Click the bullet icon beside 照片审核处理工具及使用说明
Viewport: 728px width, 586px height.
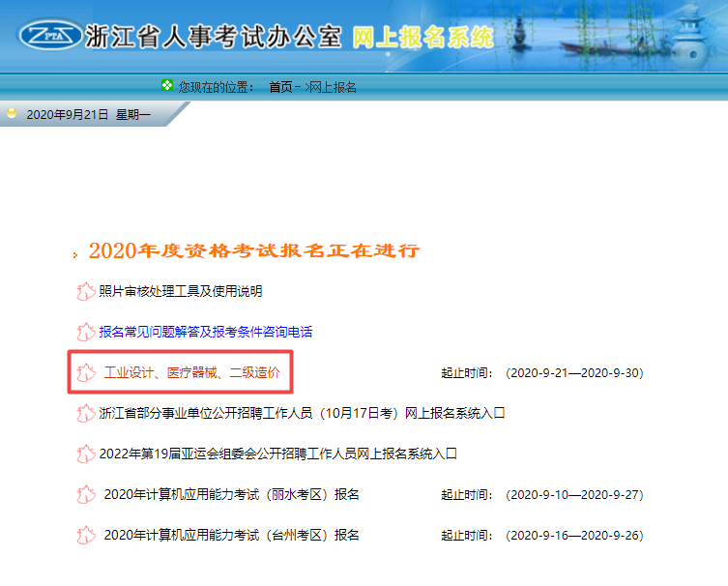pyautogui.click(x=86, y=292)
